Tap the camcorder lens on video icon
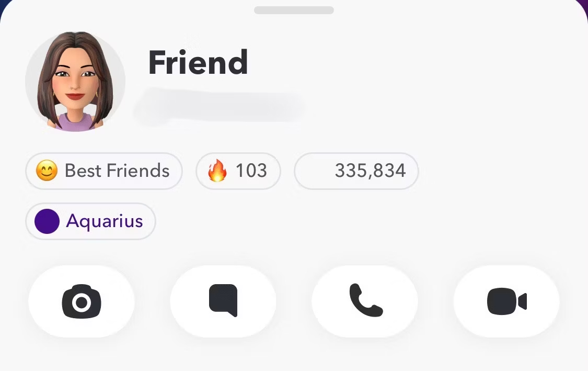 (523, 301)
